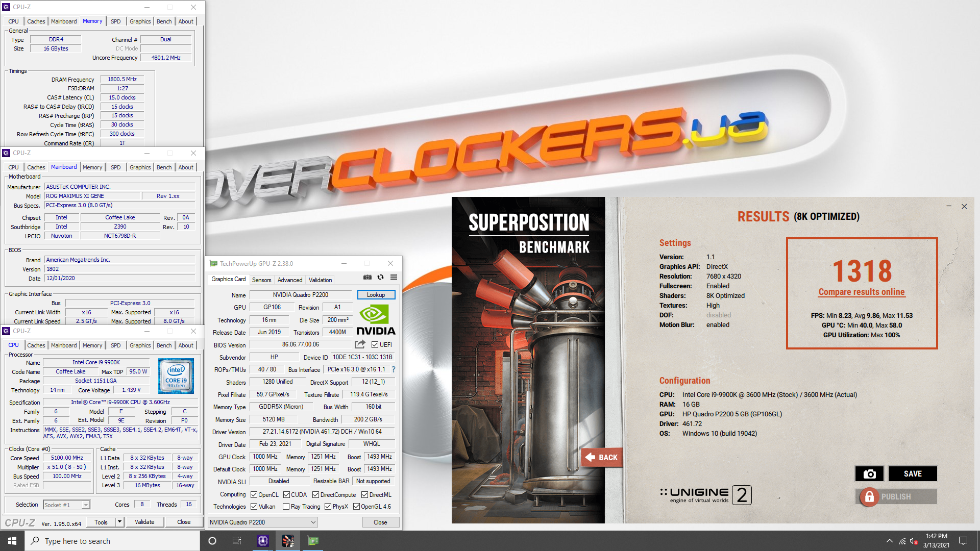980x551 pixels.
Task: Click the lock icon beside Publish
Action: [869, 496]
